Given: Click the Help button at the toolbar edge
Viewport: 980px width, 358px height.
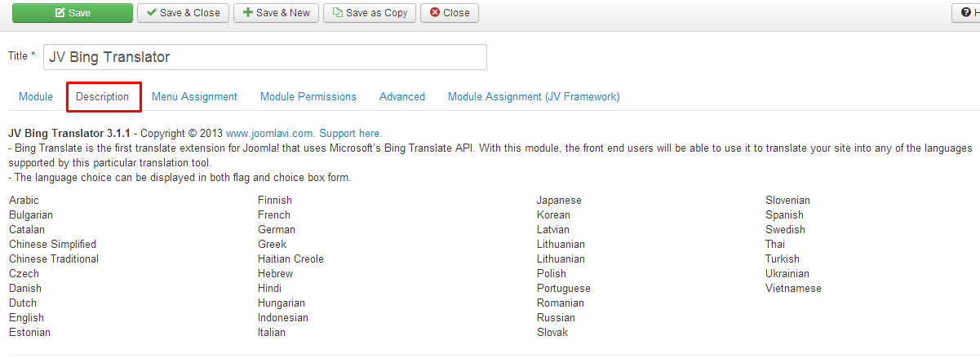Looking at the screenshot, I should coord(966,13).
